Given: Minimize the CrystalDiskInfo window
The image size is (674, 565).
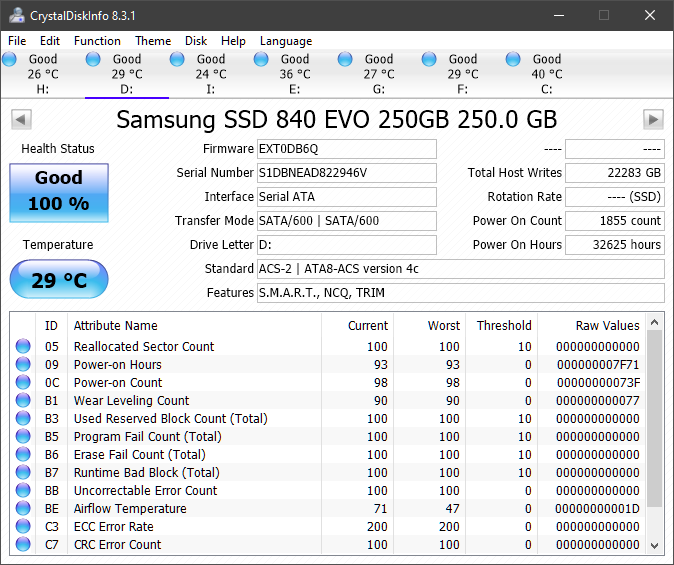Looking at the screenshot, I should coord(559,15).
